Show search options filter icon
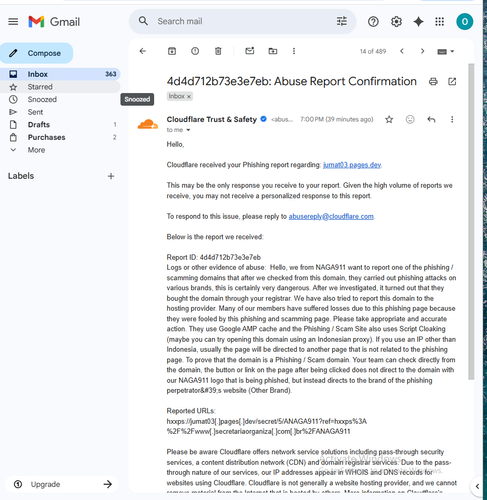487x500 pixels. tap(342, 21)
